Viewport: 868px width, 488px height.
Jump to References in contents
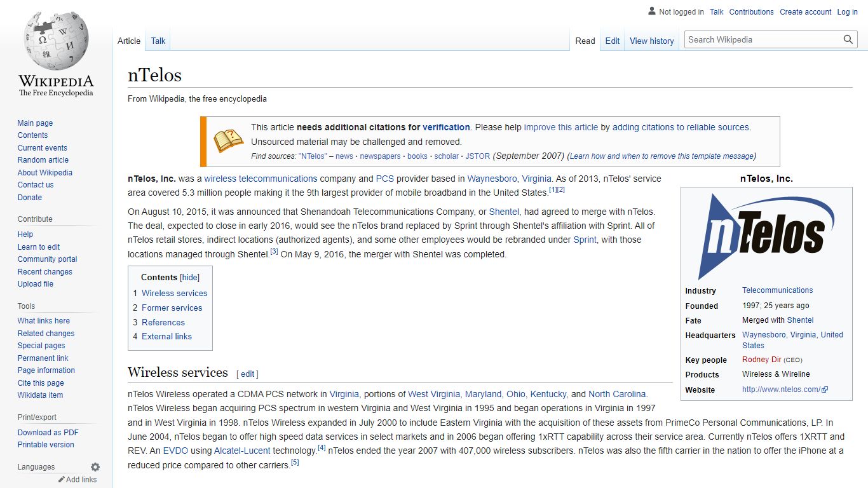pyautogui.click(x=163, y=322)
